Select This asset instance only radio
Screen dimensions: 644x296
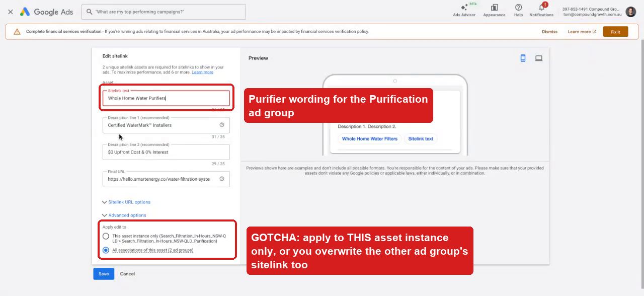(x=106, y=236)
